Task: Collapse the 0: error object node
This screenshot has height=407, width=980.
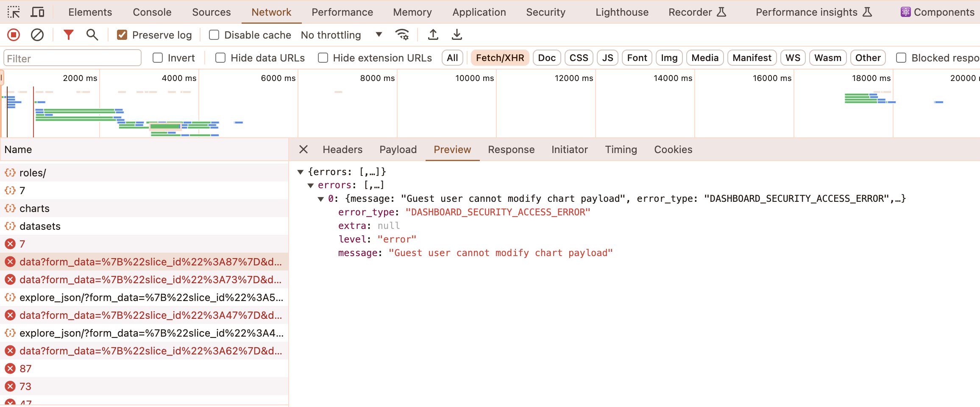Action: click(320, 199)
